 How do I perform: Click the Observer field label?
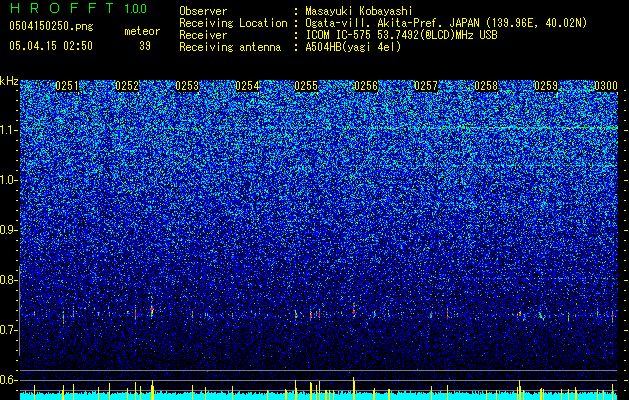[x=203, y=11]
